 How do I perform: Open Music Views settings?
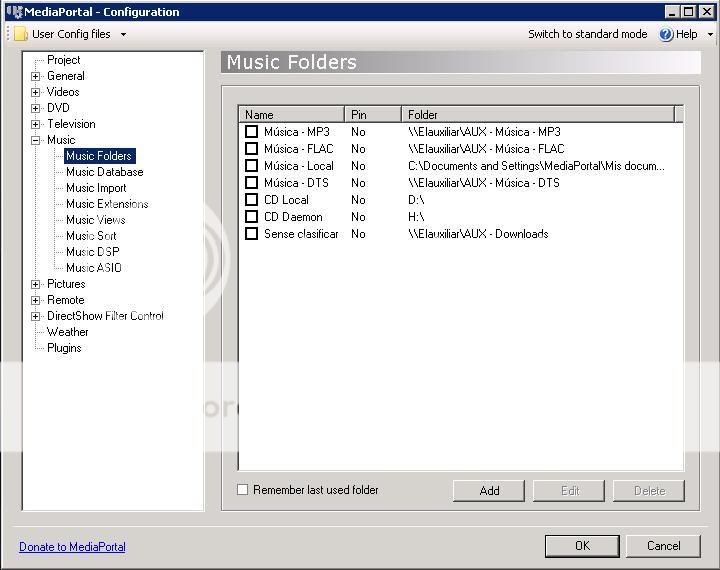click(96, 220)
